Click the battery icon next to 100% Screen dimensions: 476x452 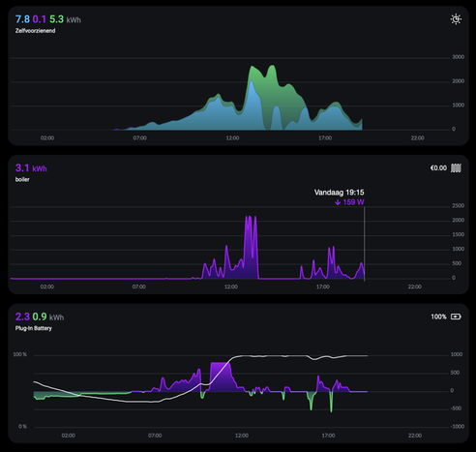point(456,316)
